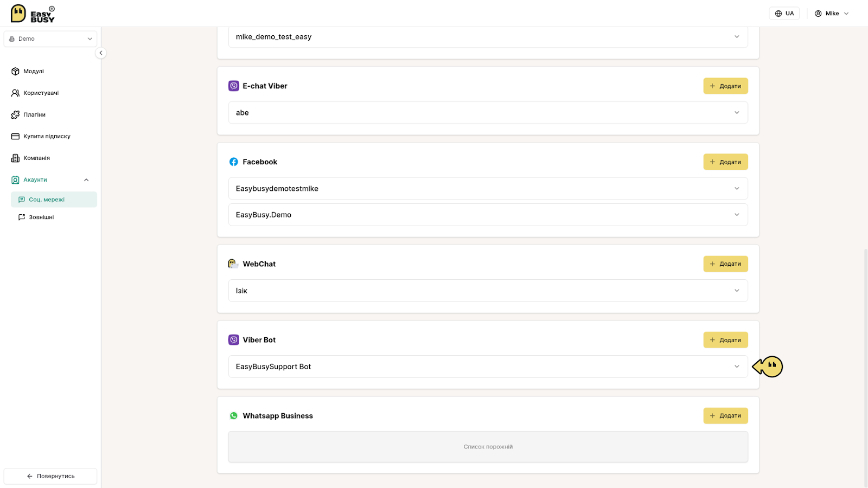Click the user avatar icon beside Mike
This screenshot has width=868, height=488.
(x=818, y=14)
